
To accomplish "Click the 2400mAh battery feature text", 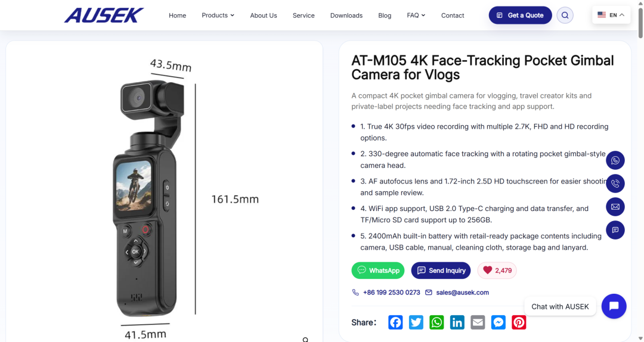I will (481, 242).
